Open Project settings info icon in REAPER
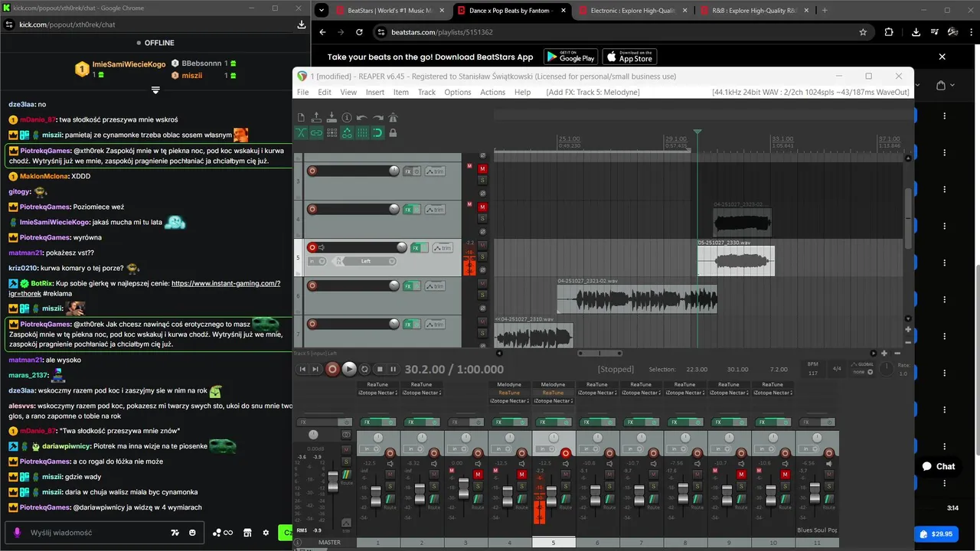The image size is (980, 551). coord(347,117)
